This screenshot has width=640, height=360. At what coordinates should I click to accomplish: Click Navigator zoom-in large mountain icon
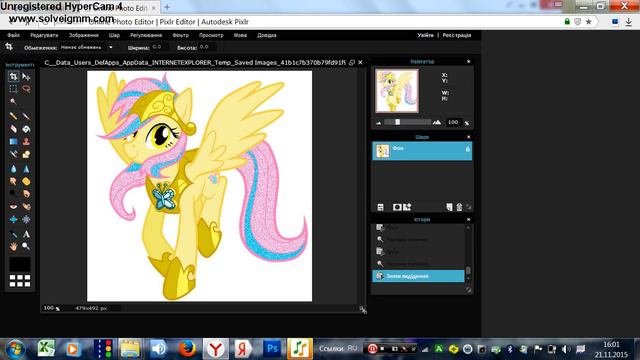pyautogui.click(x=437, y=122)
